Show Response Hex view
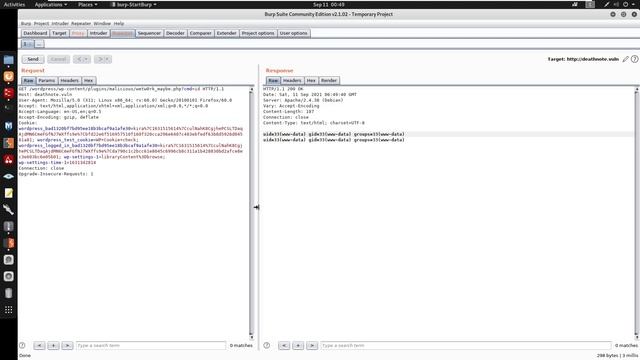640x360 pixels. (311, 80)
